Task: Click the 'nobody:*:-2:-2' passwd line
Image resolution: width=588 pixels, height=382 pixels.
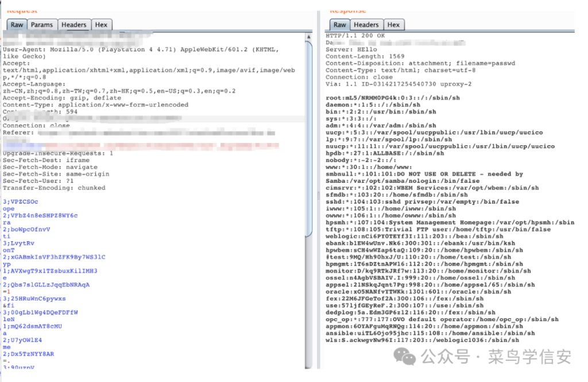Action: tap(361, 160)
